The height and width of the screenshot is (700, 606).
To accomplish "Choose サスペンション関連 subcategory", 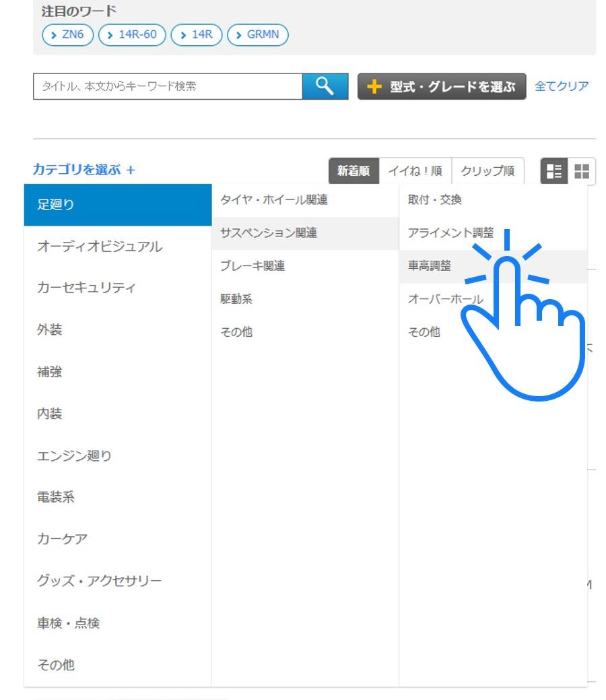I will coord(305,233).
